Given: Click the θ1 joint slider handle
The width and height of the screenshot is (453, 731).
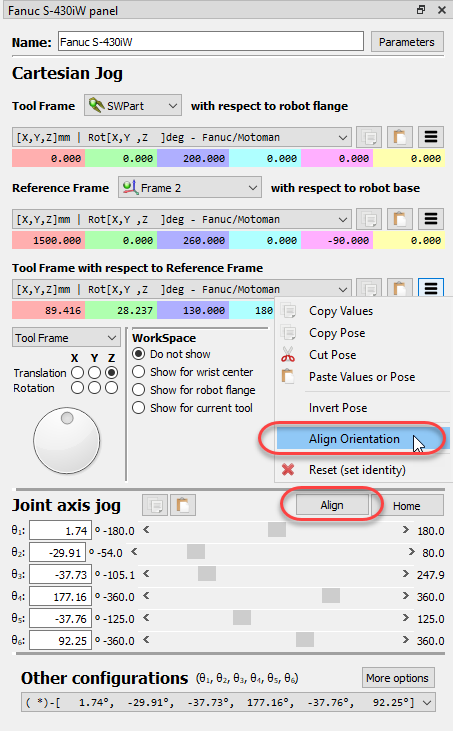Looking at the screenshot, I should point(277,530).
